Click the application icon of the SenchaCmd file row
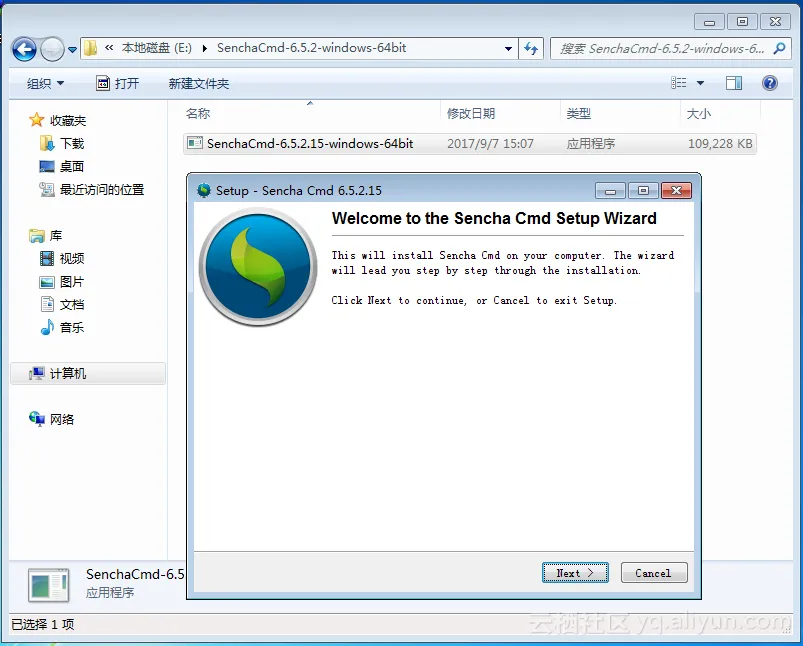 pyautogui.click(x=195, y=143)
